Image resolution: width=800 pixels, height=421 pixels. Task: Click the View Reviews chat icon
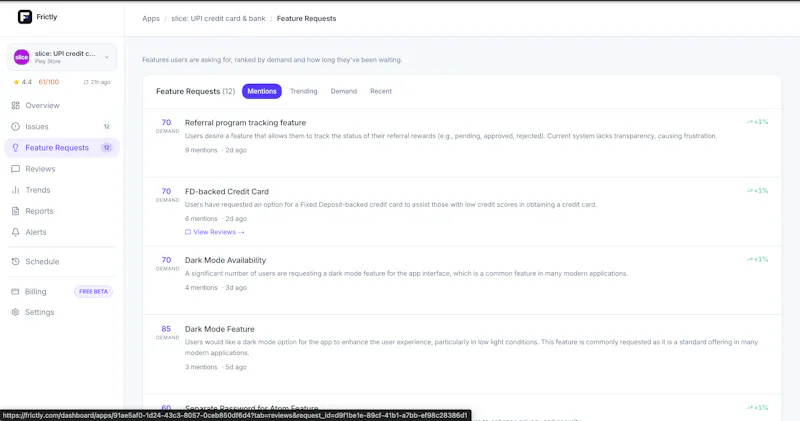click(x=188, y=232)
